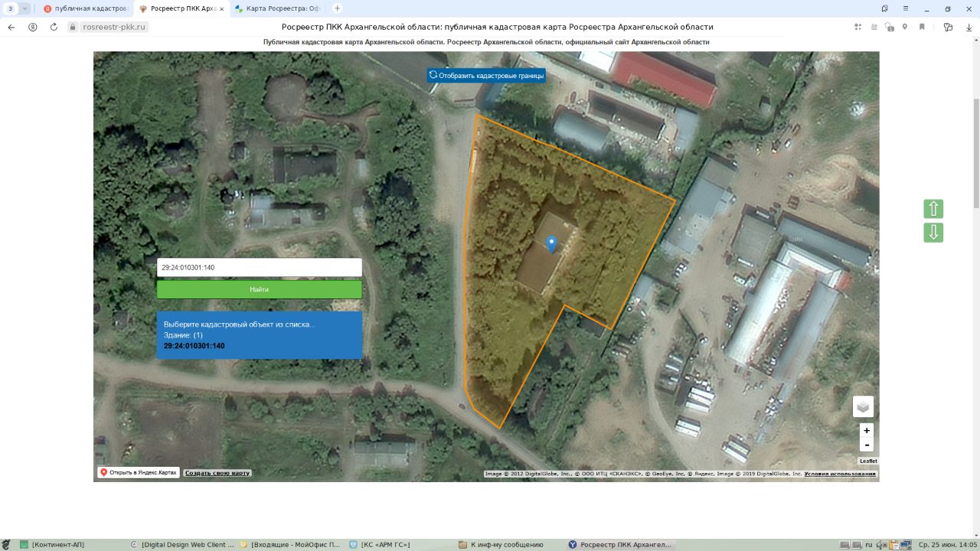This screenshot has width=980, height=551.
Task: Go back using the browser back arrow
Action: (11, 27)
